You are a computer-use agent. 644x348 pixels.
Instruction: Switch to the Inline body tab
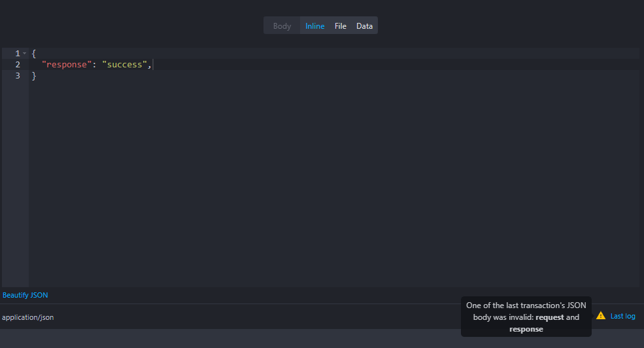click(x=314, y=26)
